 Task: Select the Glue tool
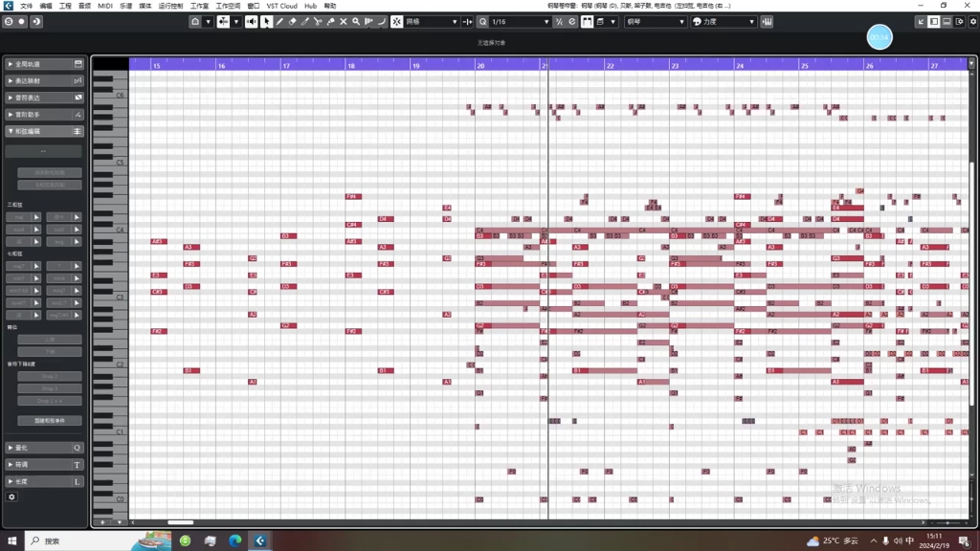click(x=330, y=22)
